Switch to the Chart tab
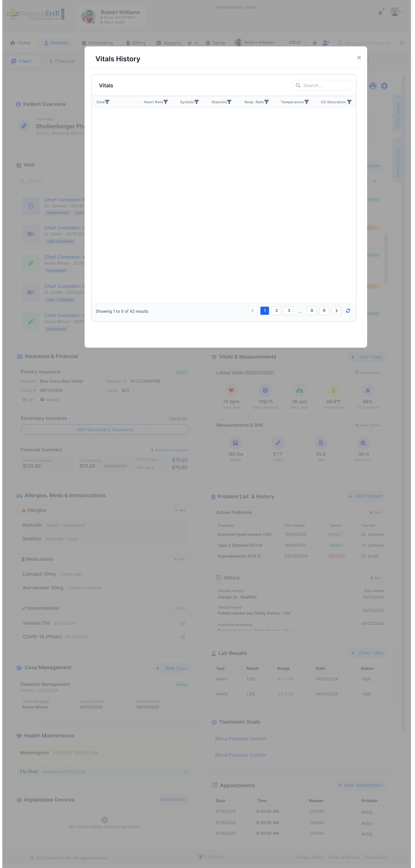This screenshot has width=415, height=868. point(21,61)
